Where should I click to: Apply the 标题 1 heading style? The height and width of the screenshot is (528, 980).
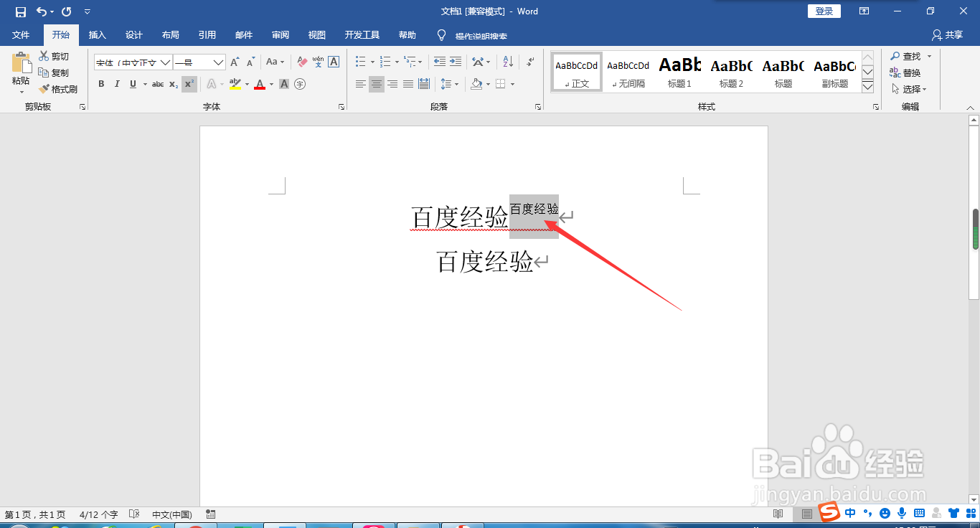(x=679, y=72)
